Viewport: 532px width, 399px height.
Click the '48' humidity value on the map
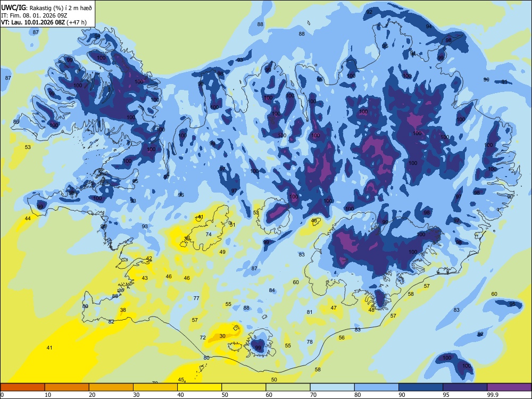(x=371, y=310)
